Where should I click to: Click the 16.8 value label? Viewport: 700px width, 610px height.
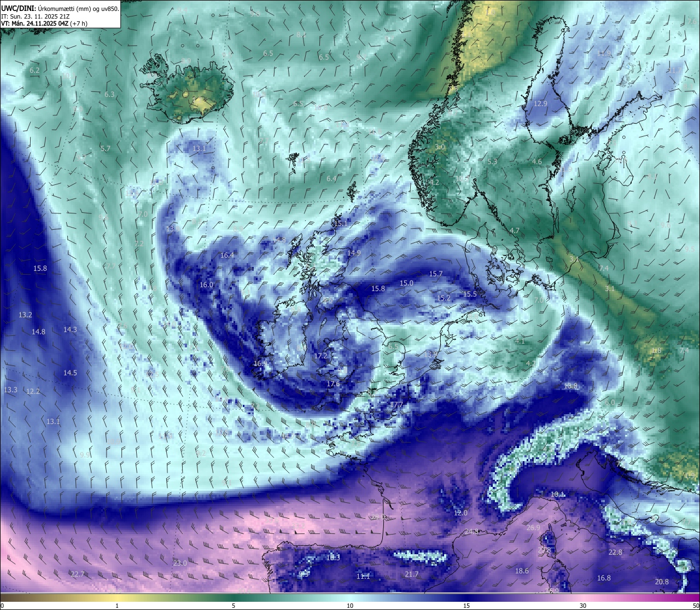pos(604,578)
